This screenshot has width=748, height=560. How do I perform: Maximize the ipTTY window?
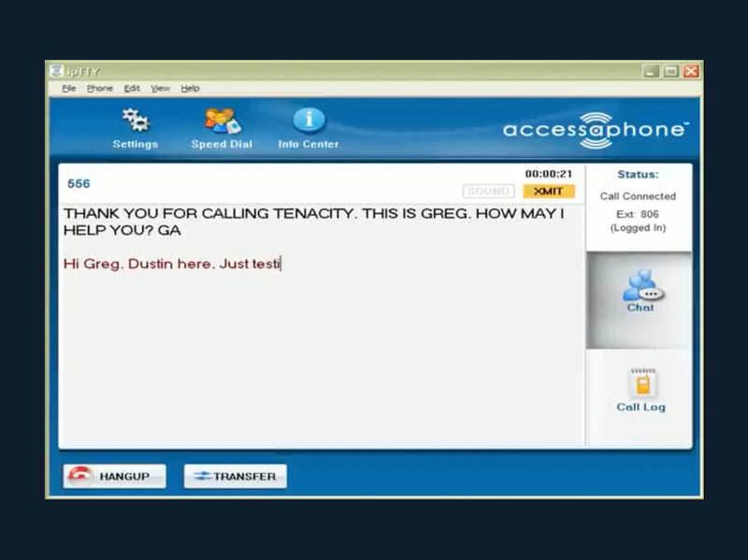pyautogui.click(x=670, y=72)
